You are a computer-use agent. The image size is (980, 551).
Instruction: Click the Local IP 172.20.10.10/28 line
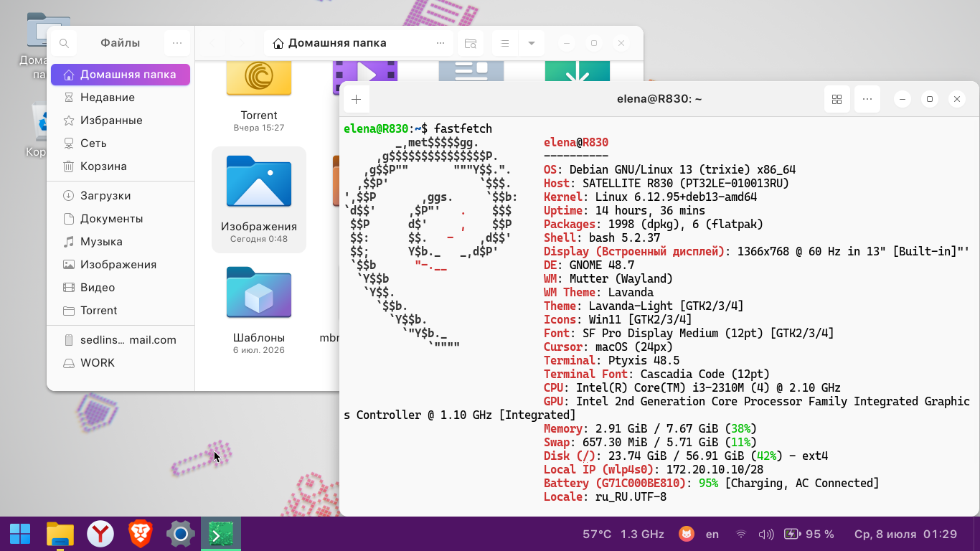click(654, 470)
